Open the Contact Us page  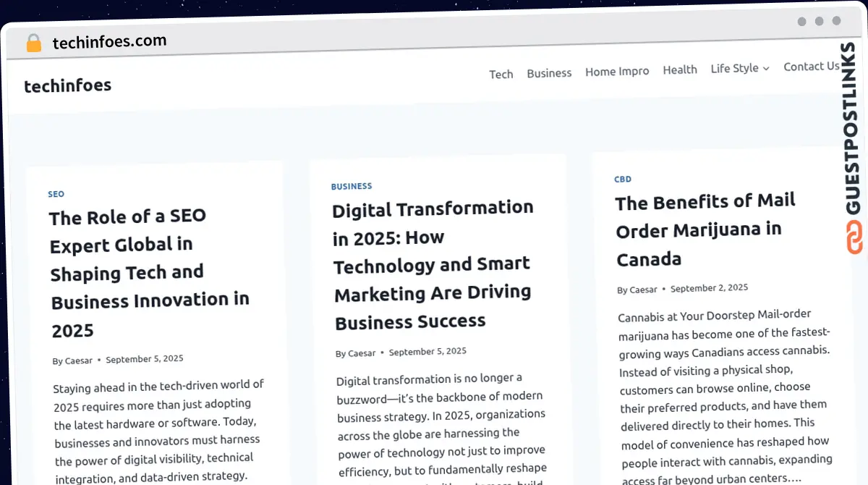[811, 67]
